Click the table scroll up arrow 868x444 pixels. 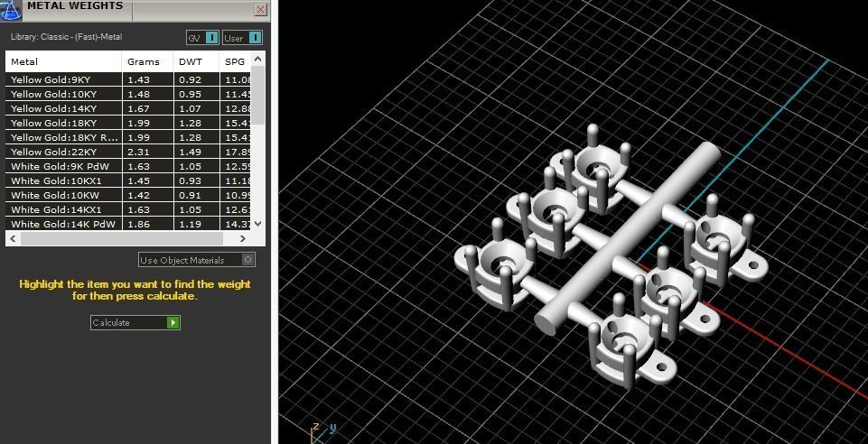pyautogui.click(x=258, y=60)
